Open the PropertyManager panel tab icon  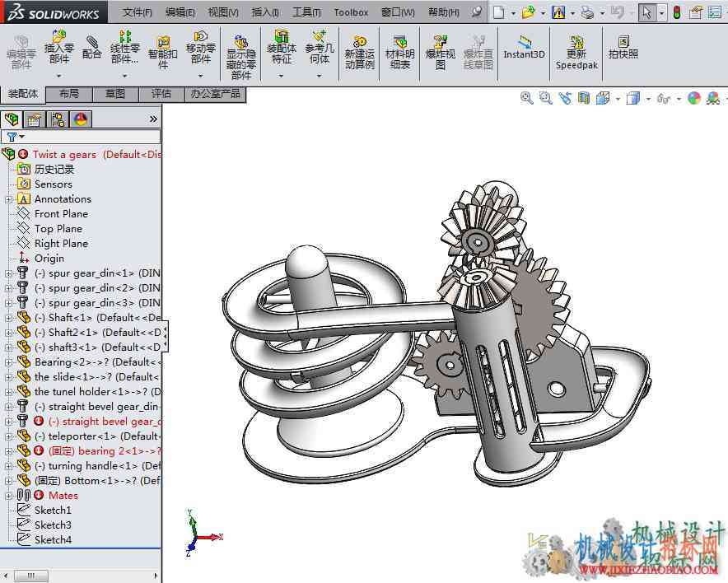tap(35, 119)
